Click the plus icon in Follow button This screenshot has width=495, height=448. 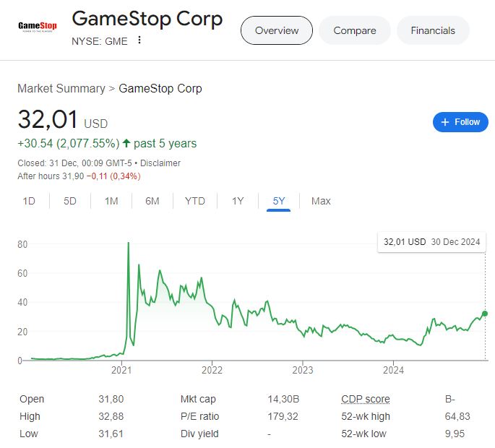click(445, 122)
